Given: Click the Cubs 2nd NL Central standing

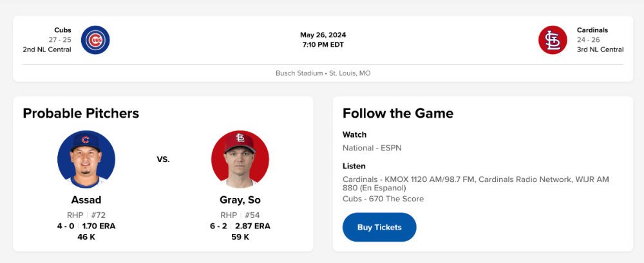Looking at the screenshot, I should click(46, 50).
